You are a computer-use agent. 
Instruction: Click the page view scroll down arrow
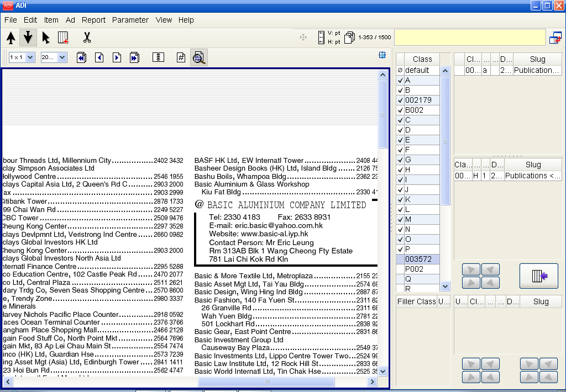pyautogui.click(x=382, y=371)
